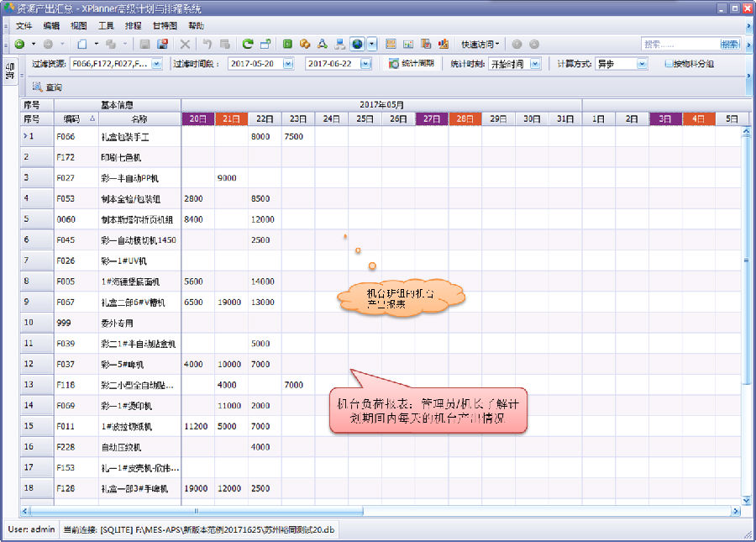Open the 快速访问 quick access button
This screenshot has width=756, height=542.
[x=480, y=44]
